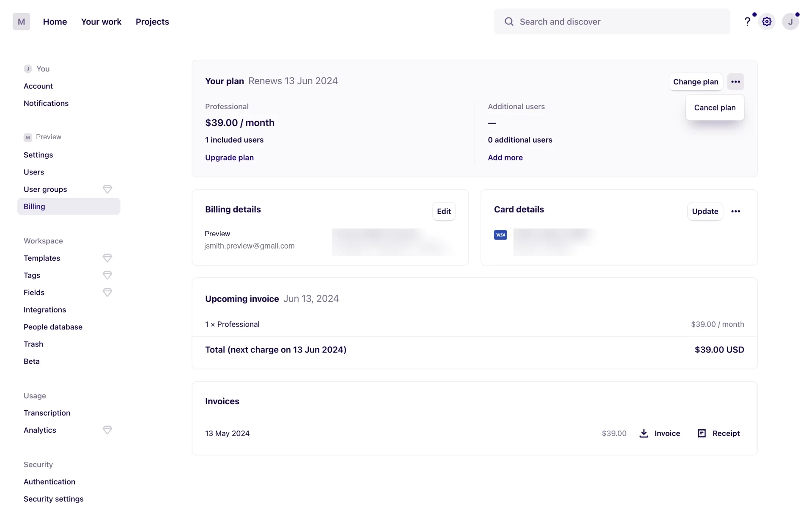This screenshot has height=508, width=812.
Task: Open Fields in the sidebar
Action: 34,293
